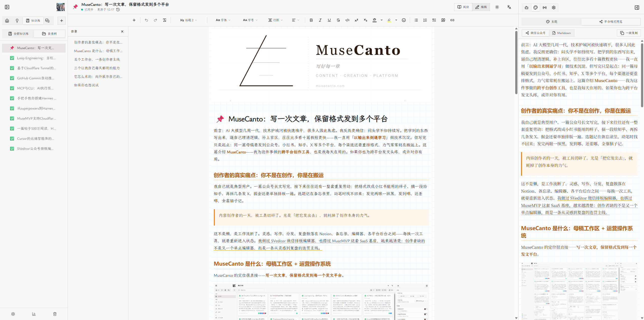This screenshot has height=320, width=644.
Task: Switch to 编辑 editing mode
Action: [x=481, y=7]
